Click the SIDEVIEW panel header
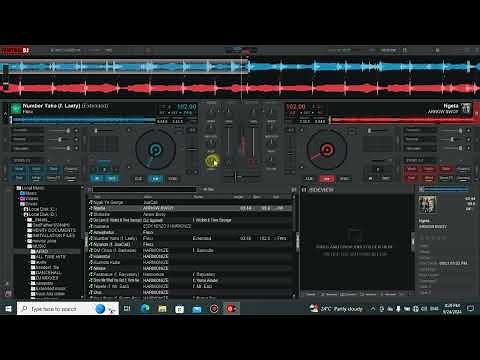This screenshot has width=480, height=360. 321,190
